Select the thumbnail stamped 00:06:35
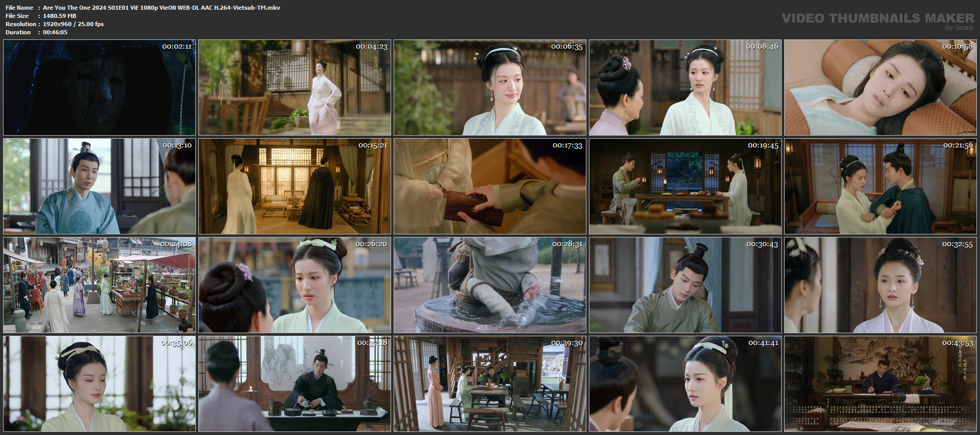This screenshot has height=435, width=980. [490, 88]
